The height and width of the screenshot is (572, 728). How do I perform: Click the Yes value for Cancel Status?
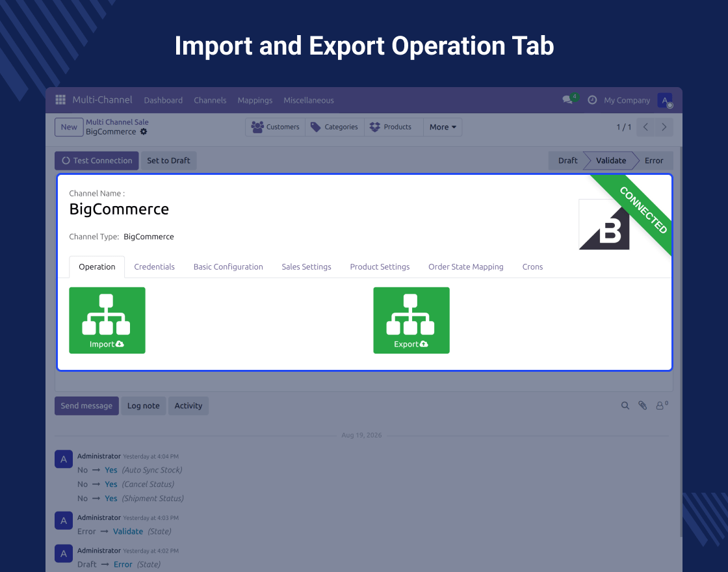pyautogui.click(x=111, y=484)
